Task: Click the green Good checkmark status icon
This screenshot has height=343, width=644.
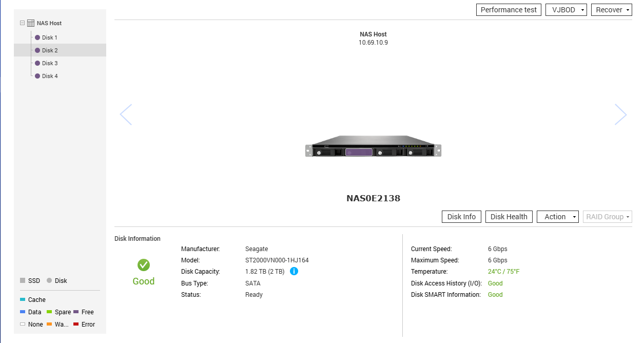Action: pyautogui.click(x=144, y=265)
